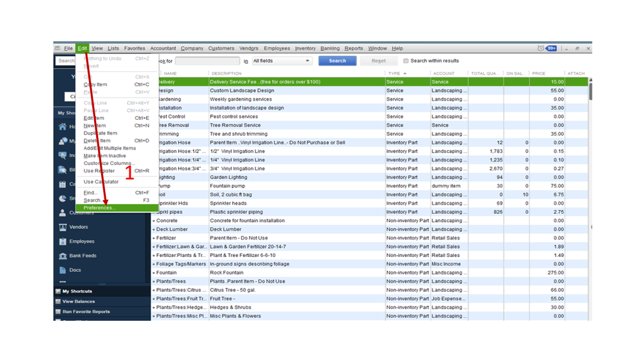Open Home from the left sidebar icon
The height and width of the screenshot is (362, 644).
pyautogui.click(x=63, y=126)
